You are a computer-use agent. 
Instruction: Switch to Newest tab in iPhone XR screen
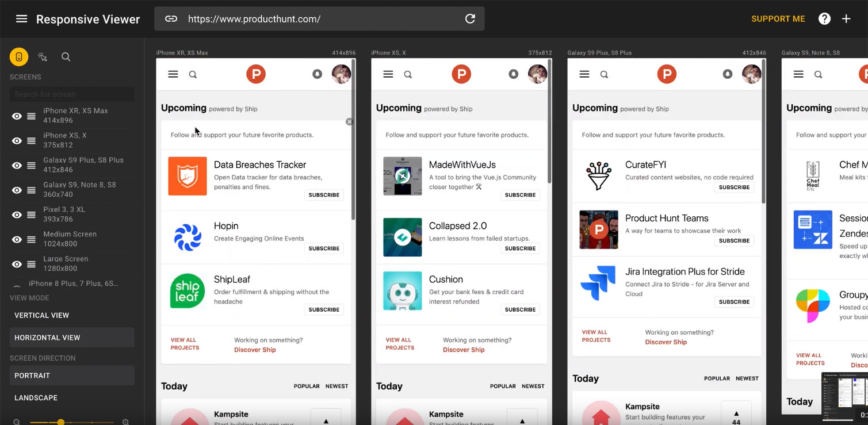337,386
